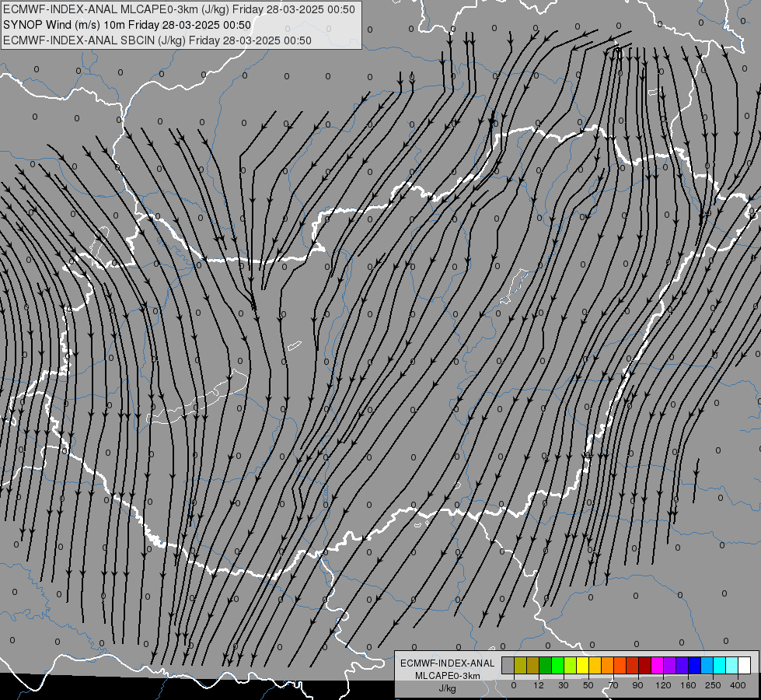
Task: Select the orange-red swatch in the color scale
Action: (x=620, y=665)
